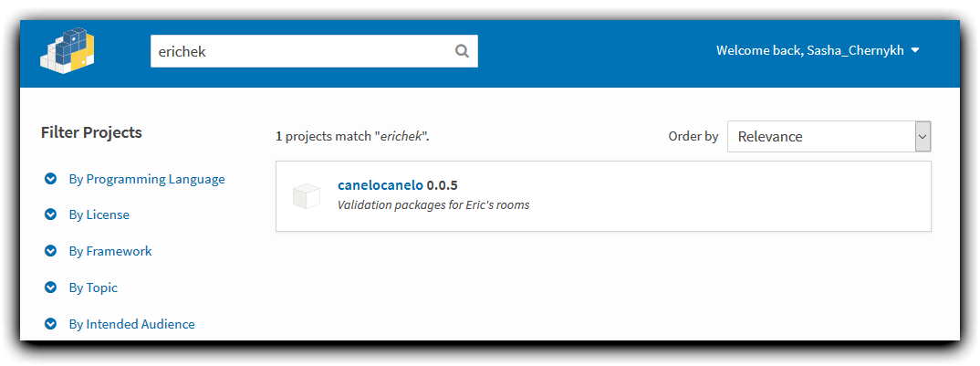This screenshot has height=366, width=980.
Task: Click the magnifying glass search icon
Action: click(x=462, y=51)
